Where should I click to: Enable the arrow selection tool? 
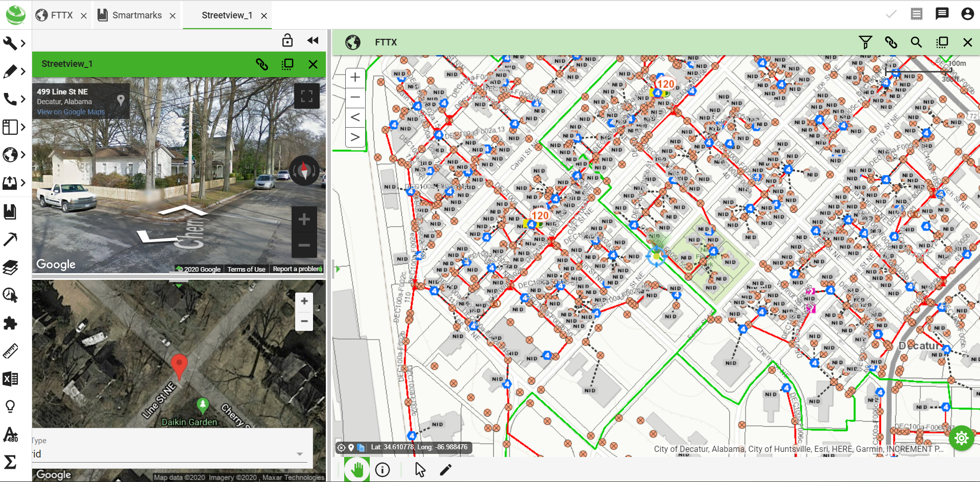[419, 469]
